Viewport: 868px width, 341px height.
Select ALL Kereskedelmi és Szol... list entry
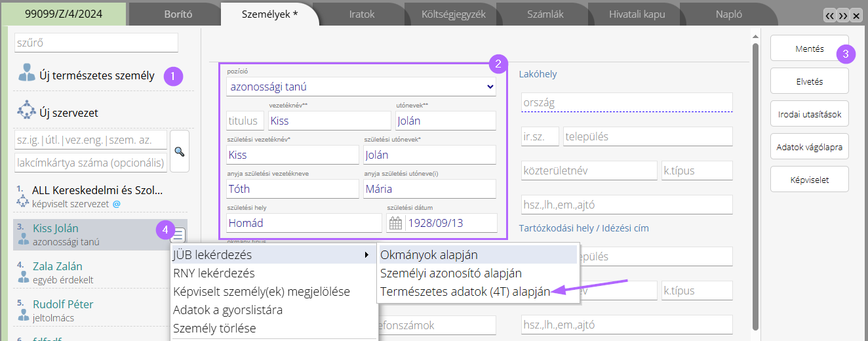click(x=100, y=197)
